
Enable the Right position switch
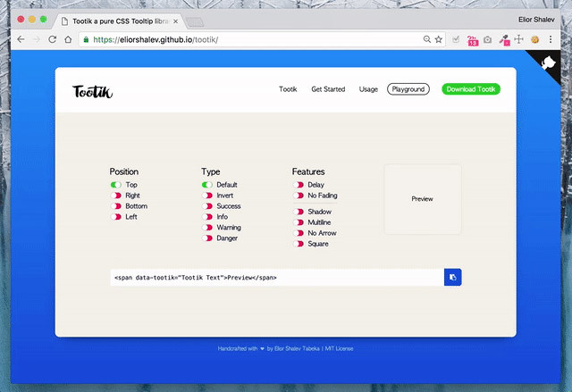pos(115,196)
